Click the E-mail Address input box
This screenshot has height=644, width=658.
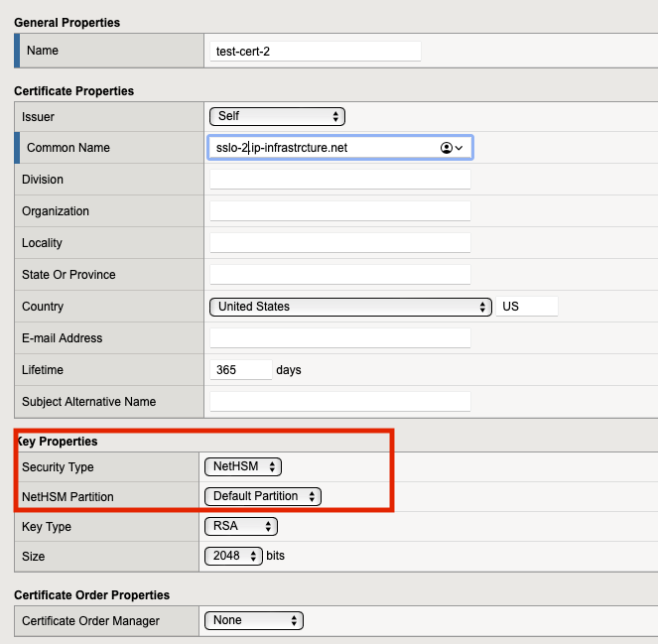339,338
